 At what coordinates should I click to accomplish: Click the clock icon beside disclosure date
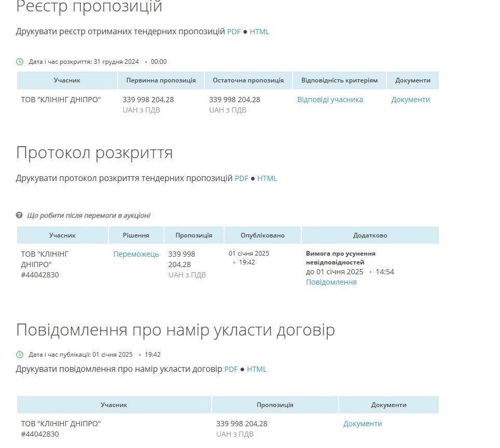pos(19,61)
